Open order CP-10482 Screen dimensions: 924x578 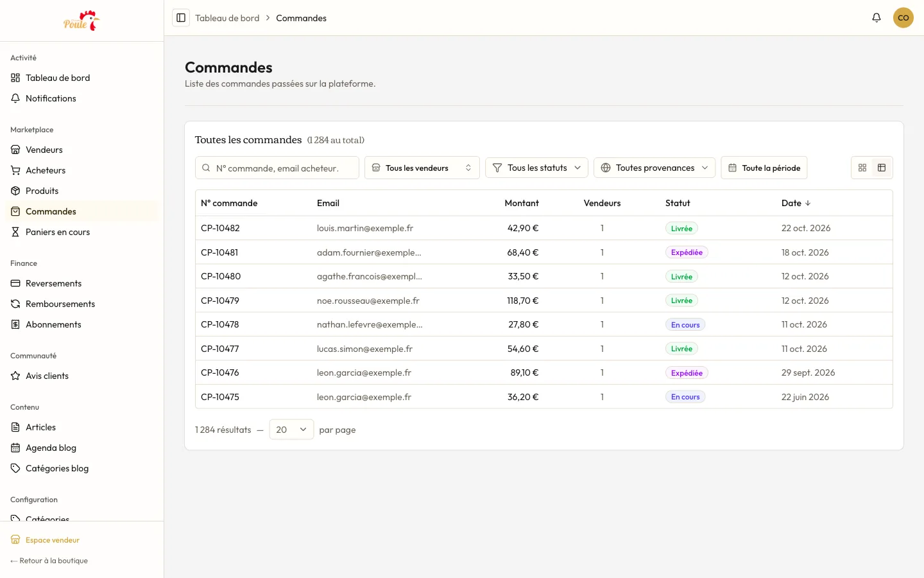point(220,228)
